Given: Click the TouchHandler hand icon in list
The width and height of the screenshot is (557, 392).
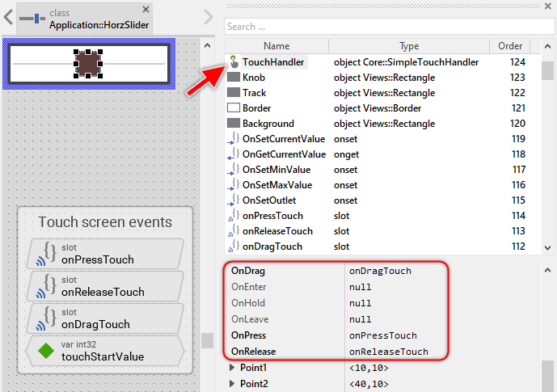Looking at the screenshot, I should click(x=234, y=62).
